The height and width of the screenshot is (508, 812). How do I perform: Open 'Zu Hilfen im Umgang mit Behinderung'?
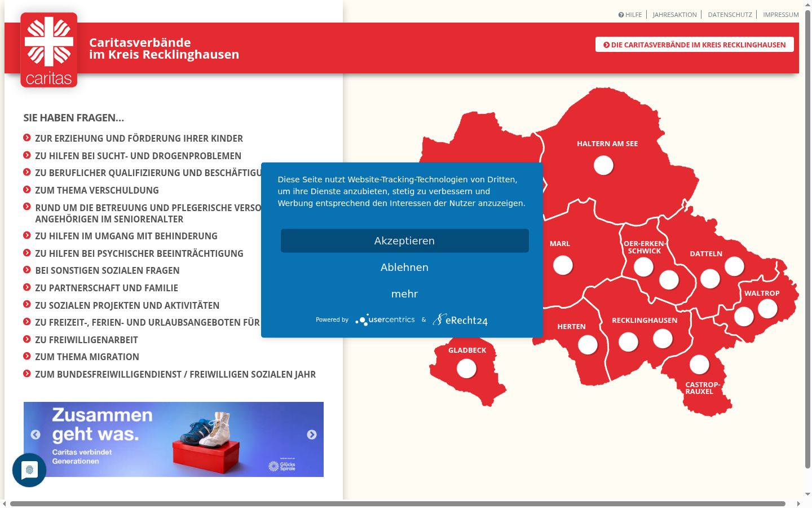(x=126, y=236)
